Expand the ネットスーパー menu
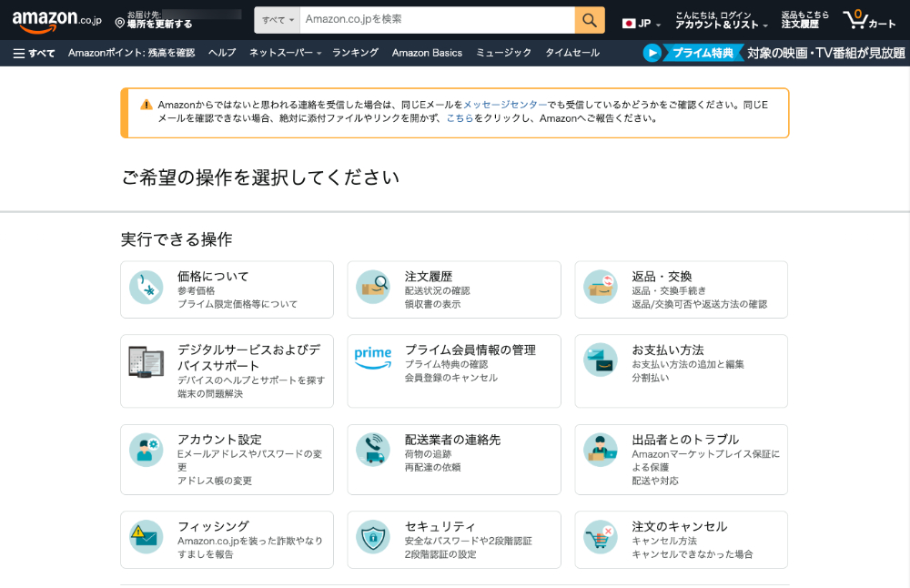This screenshot has width=910, height=588. point(285,53)
